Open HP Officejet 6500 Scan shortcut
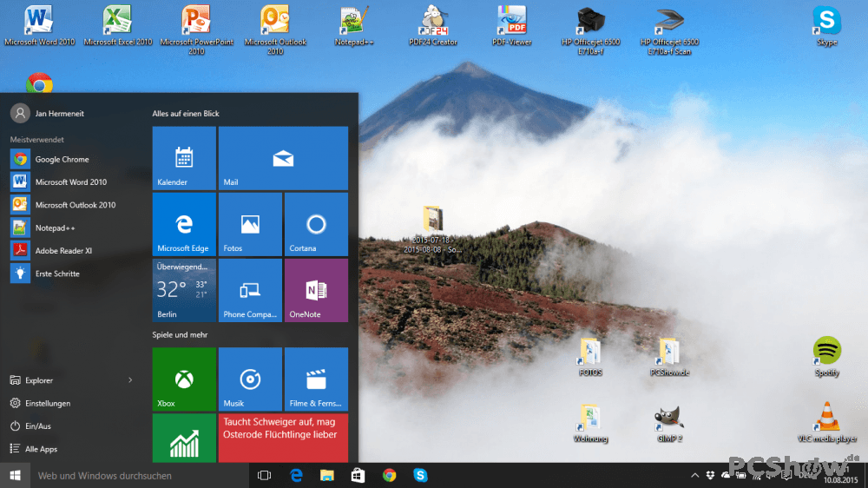Image resolution: width=868 pixels, height=488 pixels. [669, 30]
